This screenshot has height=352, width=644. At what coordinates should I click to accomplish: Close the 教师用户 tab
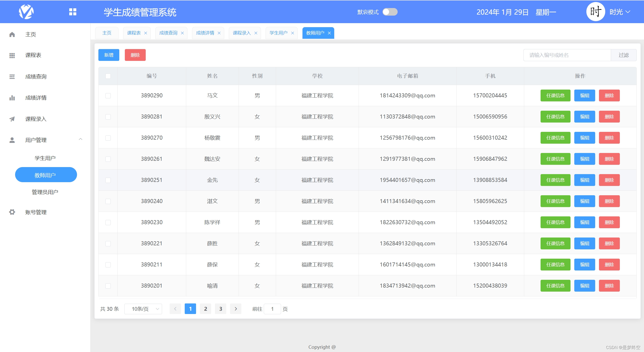[329, 33]
